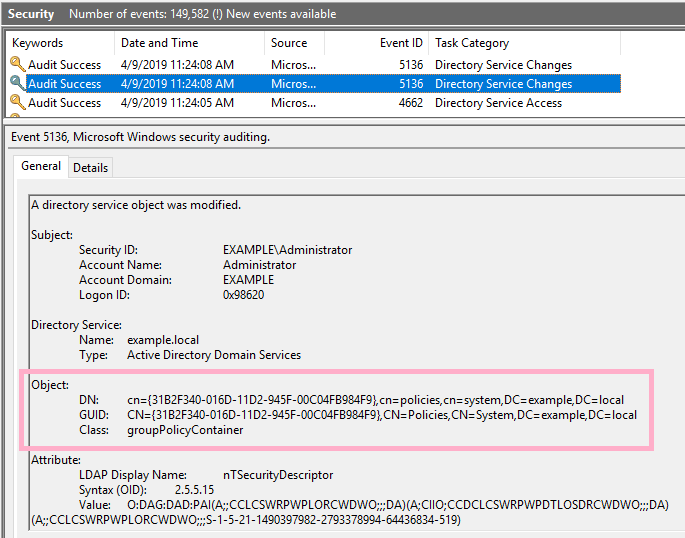
Task: Click 'New events available' notice in title
Action: pyautogui.click(x=281, y=14)
